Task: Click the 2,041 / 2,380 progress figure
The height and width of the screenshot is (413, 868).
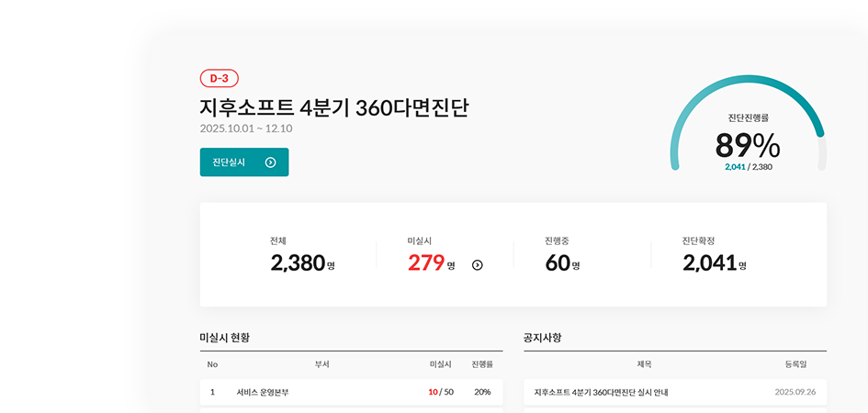Action: (749, 166)
